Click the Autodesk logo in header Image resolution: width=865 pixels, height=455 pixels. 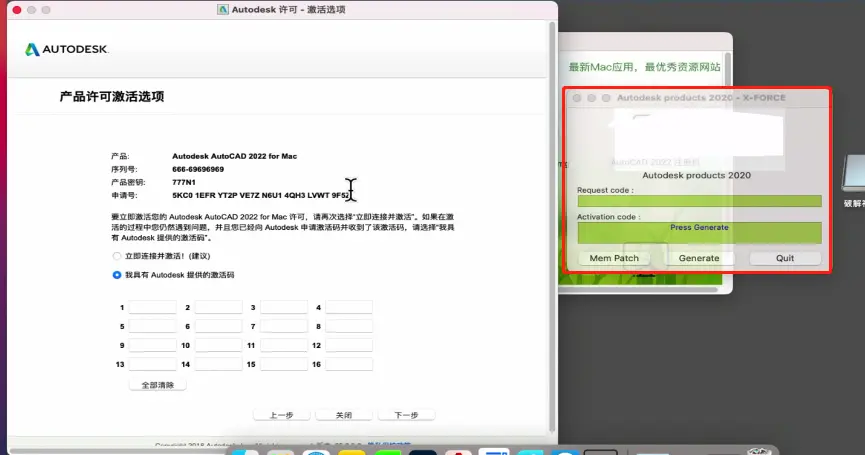pyautogui.click(x=67, y=49)
